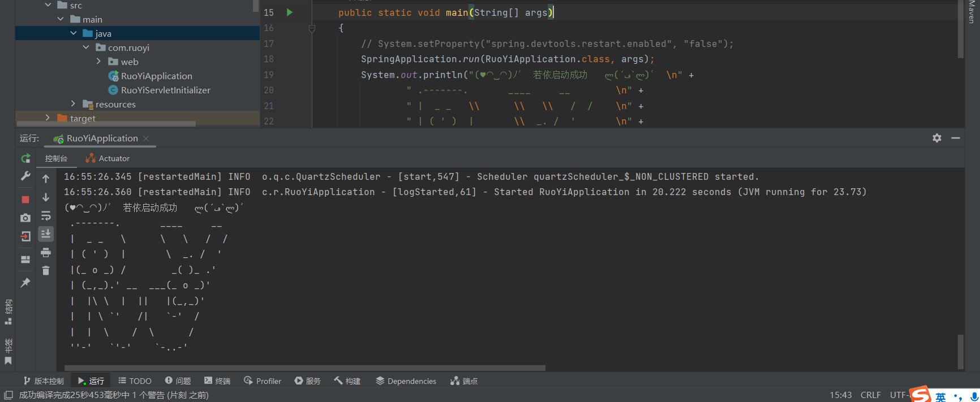Open the TODO tool window

135,381
